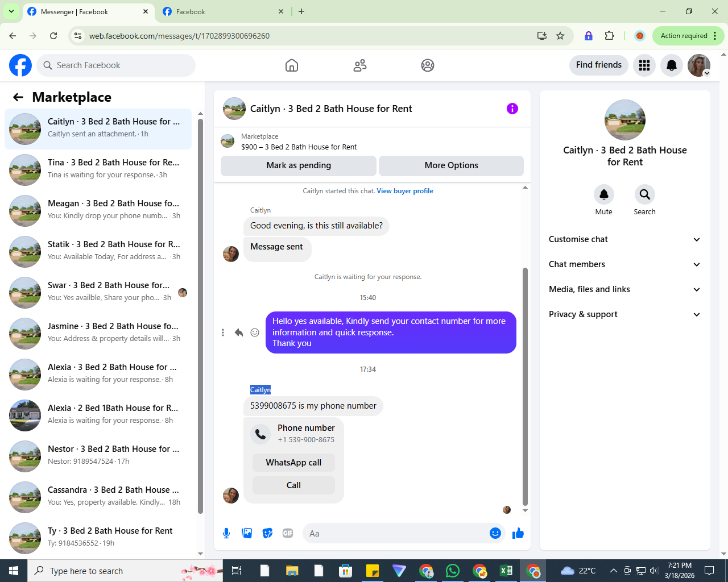Reply to the 'Hello yes available' message
This screenshot has height=582, width=728.
pyautogui.click(x=239, y=332)
